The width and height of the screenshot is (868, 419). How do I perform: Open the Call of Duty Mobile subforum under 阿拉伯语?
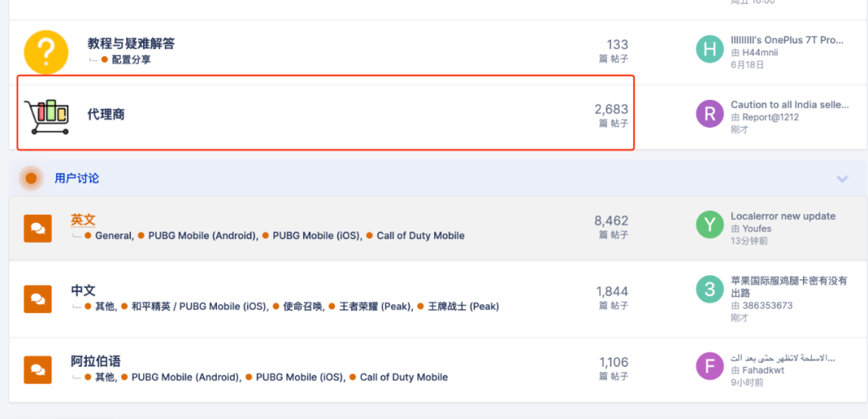click(403, 377)
